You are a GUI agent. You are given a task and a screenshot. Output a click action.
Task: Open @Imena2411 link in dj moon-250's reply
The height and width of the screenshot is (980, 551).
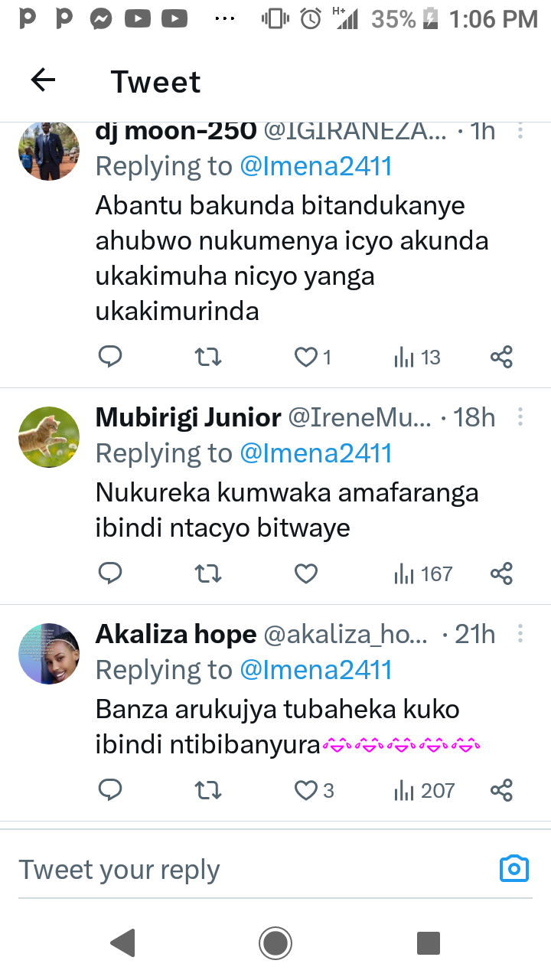pyautogui.click(x=315, y=165)
